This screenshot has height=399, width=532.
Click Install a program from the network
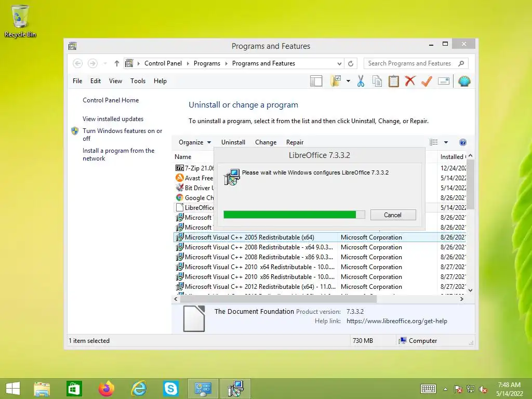point(118,154)
